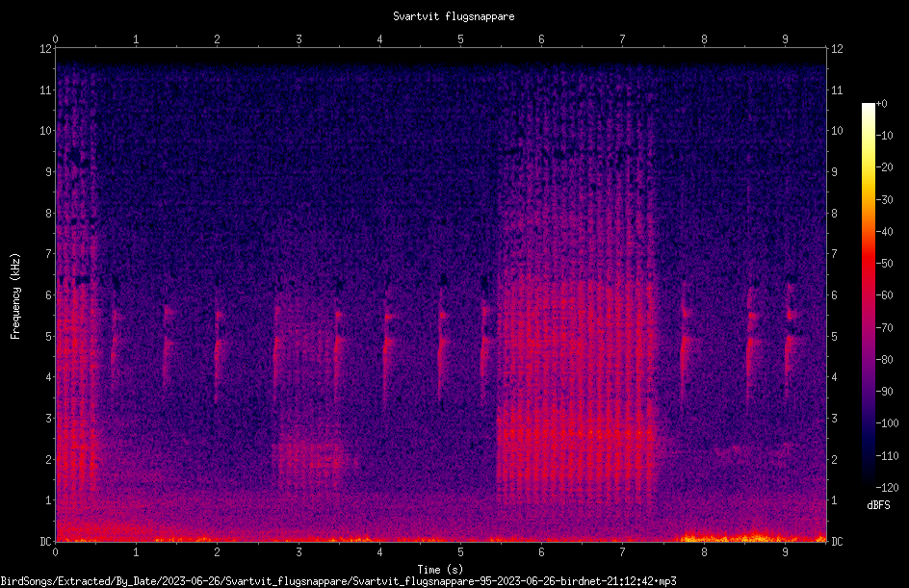
Task: Click the "-60" value on the color scale
Action: coord(885,295)
